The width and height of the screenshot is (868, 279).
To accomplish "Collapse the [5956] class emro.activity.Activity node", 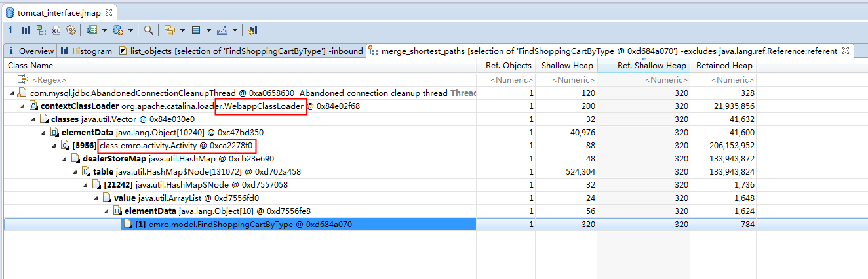I will coord(55,146).
